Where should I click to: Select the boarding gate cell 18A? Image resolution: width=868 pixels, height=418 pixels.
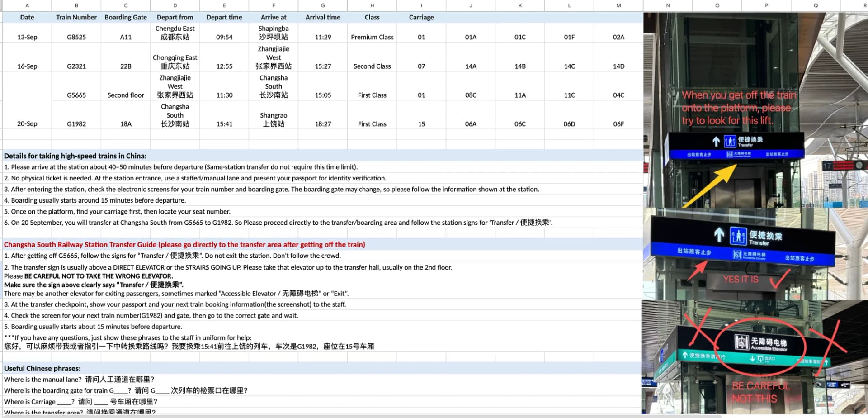pos(126,115)
